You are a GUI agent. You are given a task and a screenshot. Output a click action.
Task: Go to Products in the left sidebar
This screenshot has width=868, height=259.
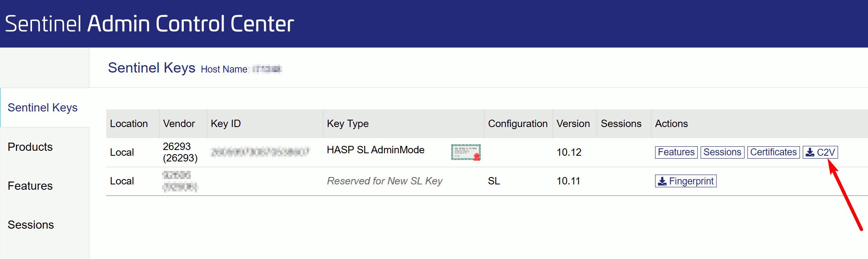coord(30,147)
